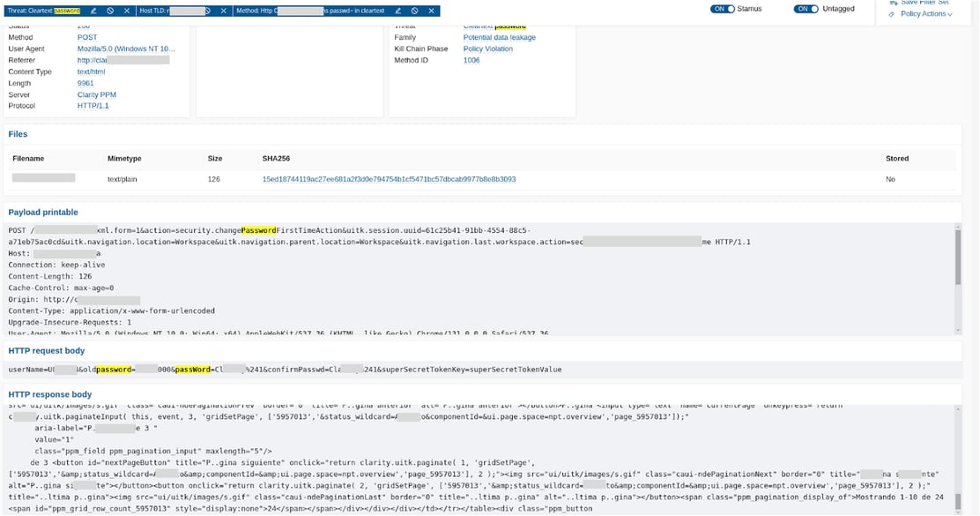Click the HTTP request body text

(x=285, y=370)
